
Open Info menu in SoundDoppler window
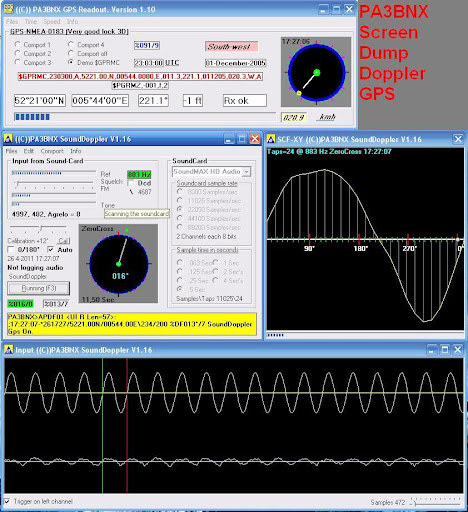pyautogui.click(x=76, y=151)
